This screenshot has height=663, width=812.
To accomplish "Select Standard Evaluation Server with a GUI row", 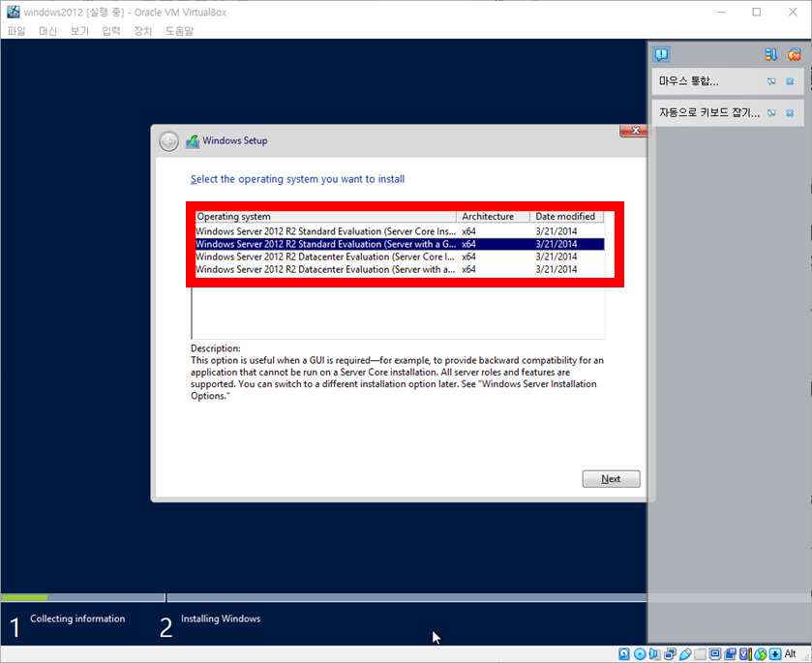I will click(400, 244).
